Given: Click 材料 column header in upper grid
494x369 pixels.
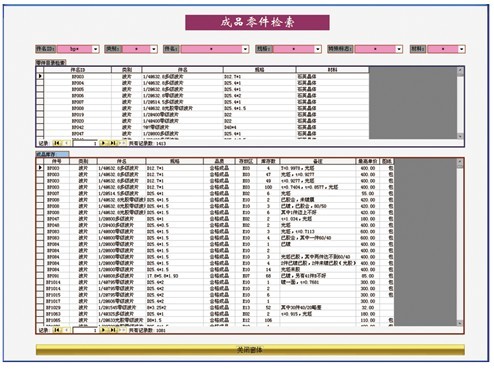Looking at the screenshot, I should [x=332, y=70].
